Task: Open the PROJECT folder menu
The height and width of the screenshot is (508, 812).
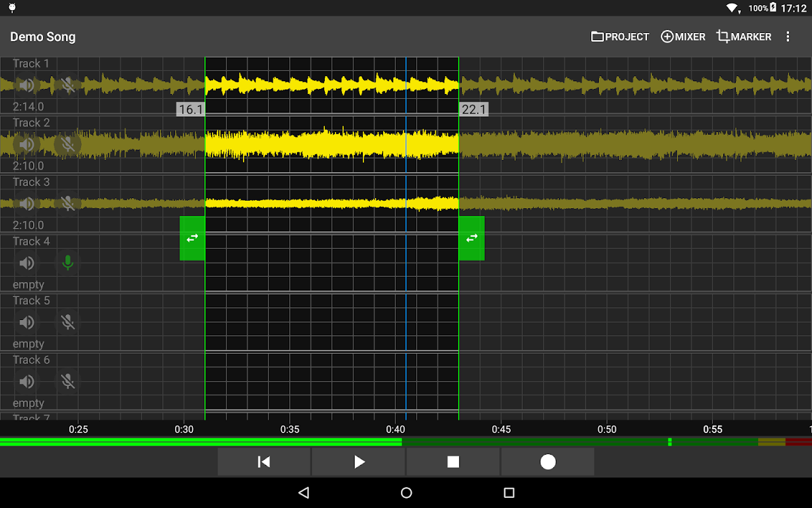Action: coord(620,37)
